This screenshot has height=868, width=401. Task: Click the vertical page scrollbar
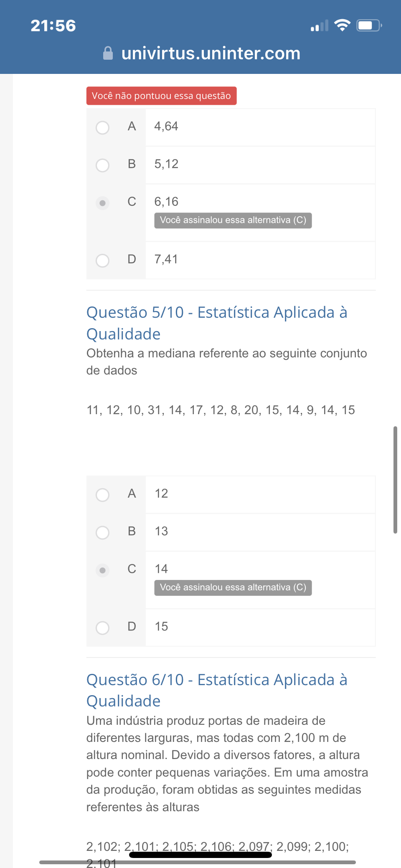click(395, 480)
